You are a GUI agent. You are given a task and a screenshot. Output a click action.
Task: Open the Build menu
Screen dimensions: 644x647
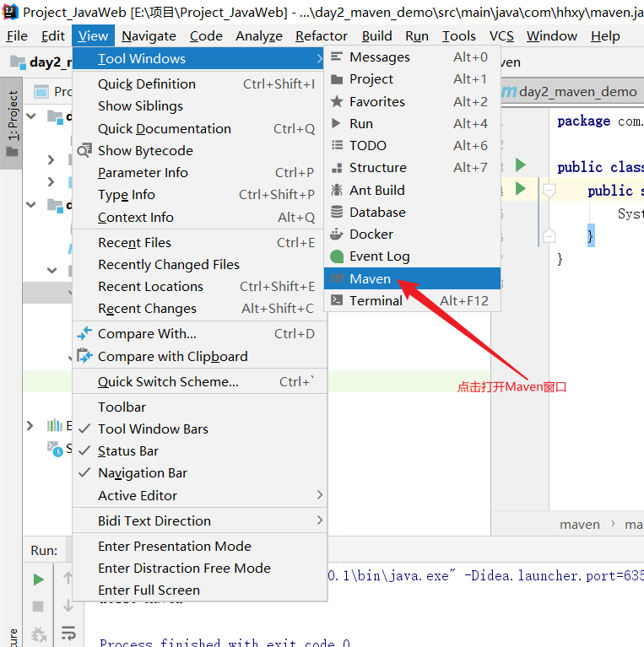click(377, 36)
